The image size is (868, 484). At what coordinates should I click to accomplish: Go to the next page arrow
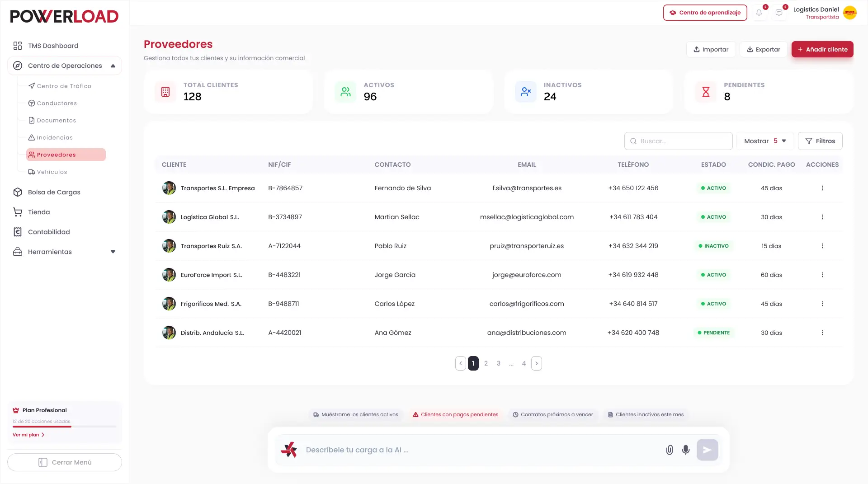pyautogui.click(x=537, y=363)
